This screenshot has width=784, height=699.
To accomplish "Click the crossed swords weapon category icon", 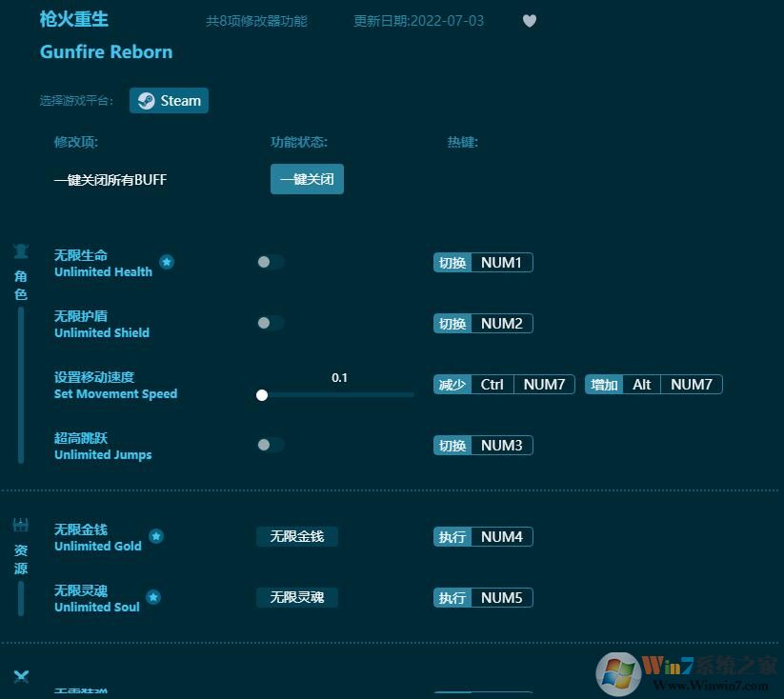I will [21, 676].
